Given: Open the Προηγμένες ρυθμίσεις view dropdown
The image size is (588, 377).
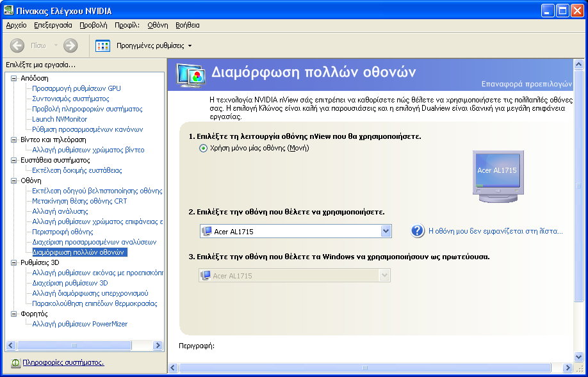Looking at the screenshot, I should pyautogui.click(x=190, y=45).
